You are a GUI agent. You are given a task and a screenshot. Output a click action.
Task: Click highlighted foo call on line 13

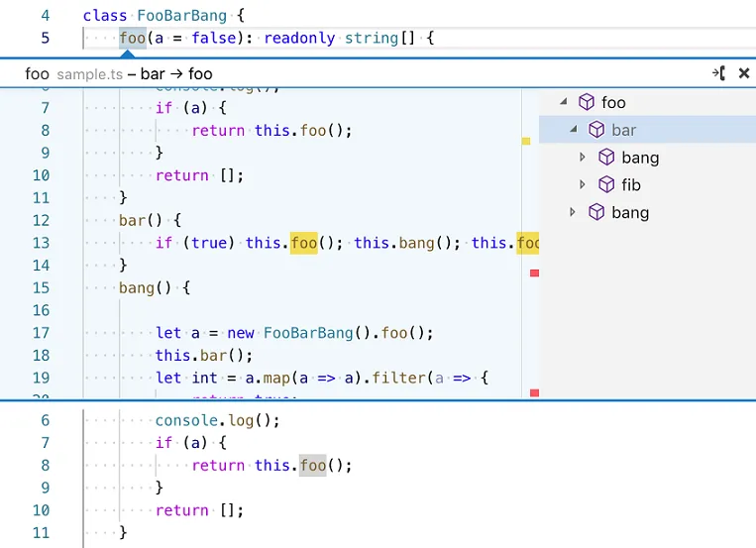pos(304,243)
